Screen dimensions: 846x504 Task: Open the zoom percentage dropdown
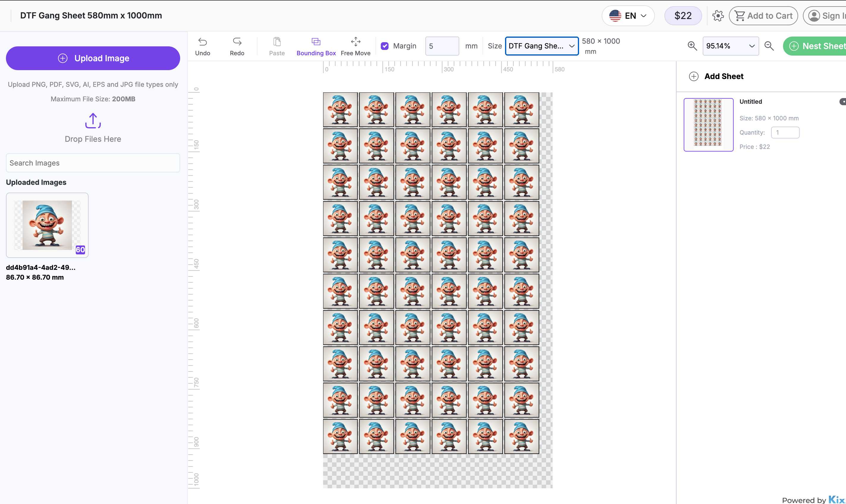coord(731,46)
